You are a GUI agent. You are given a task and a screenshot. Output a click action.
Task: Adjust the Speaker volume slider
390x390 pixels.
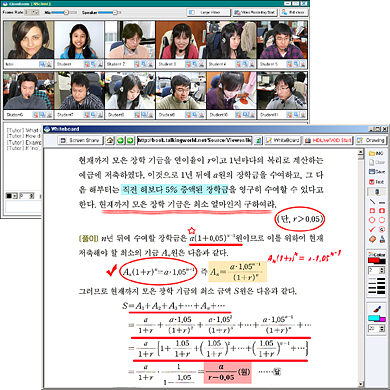tap(109, 12)
